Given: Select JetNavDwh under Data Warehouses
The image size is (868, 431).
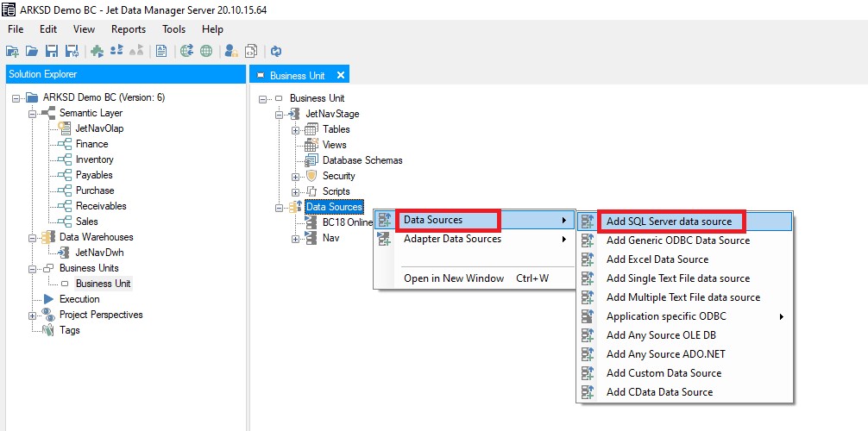Looking at the screenshot, I should point(99,253).
